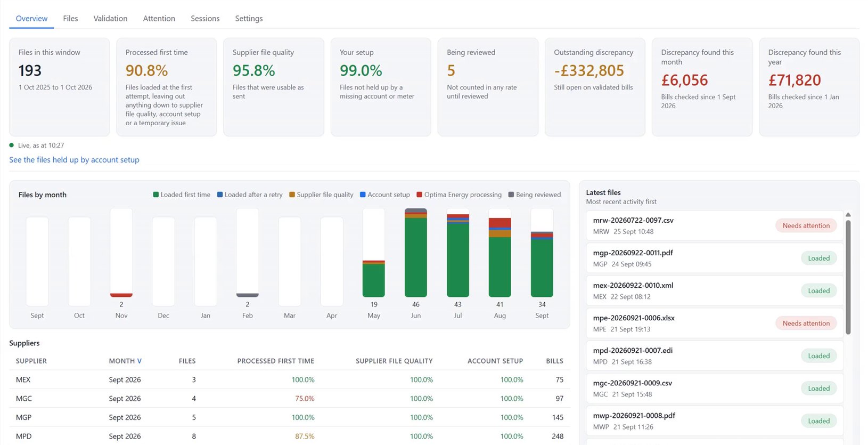This screenshot has width=868, height=445.
Task: Open the Validation tab
Action: (x=110, y=18)
